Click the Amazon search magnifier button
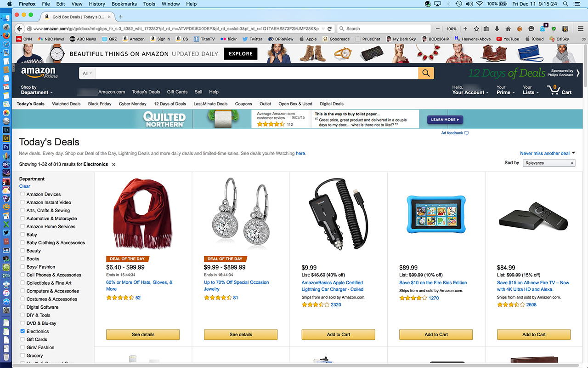Viewport: 588px width, 368px height. click(x=426, y=73)
